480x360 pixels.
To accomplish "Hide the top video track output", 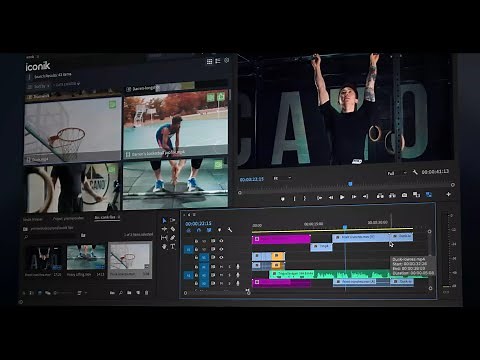I will pos(221,241).
